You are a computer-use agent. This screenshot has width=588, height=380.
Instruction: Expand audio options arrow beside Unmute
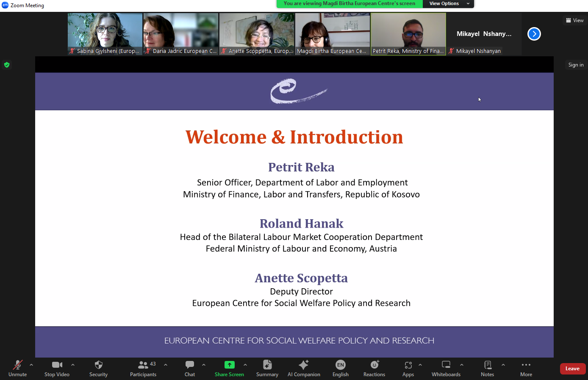(31, 364)
